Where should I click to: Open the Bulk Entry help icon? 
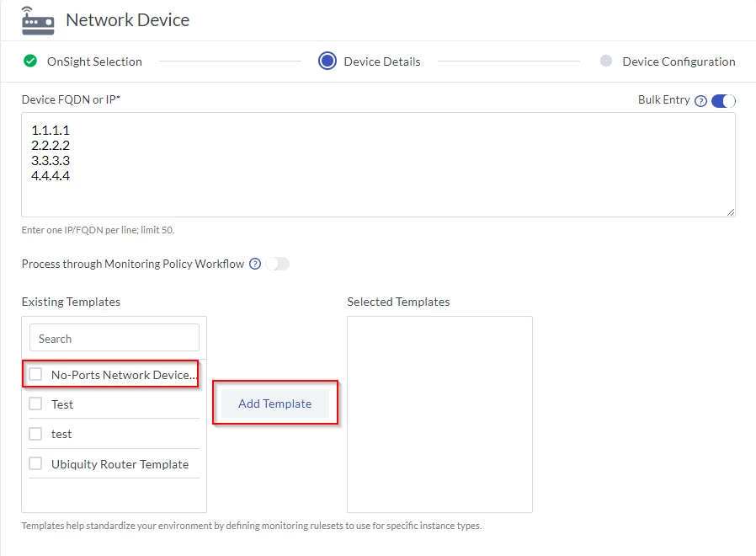point(700,101)
